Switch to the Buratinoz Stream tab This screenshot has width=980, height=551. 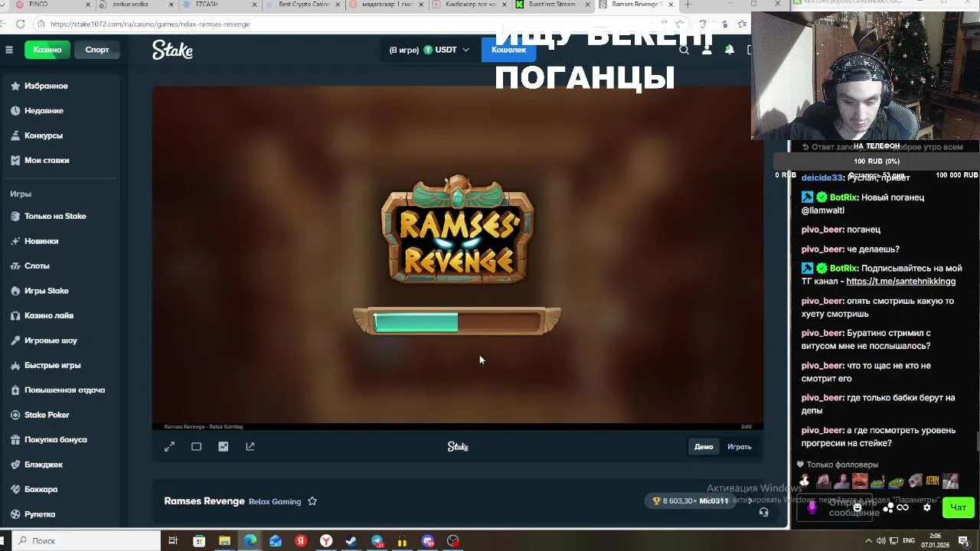coord(551,5)
